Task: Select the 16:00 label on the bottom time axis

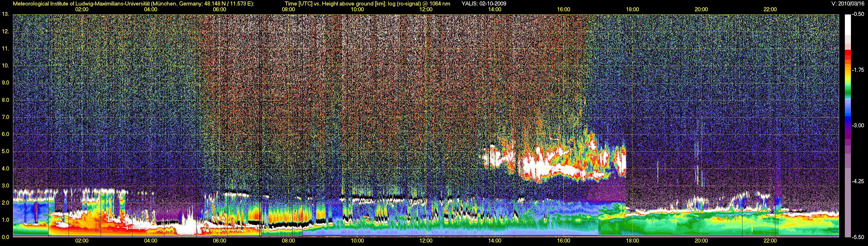Action: pyautogui.click(x=564, y=241)
